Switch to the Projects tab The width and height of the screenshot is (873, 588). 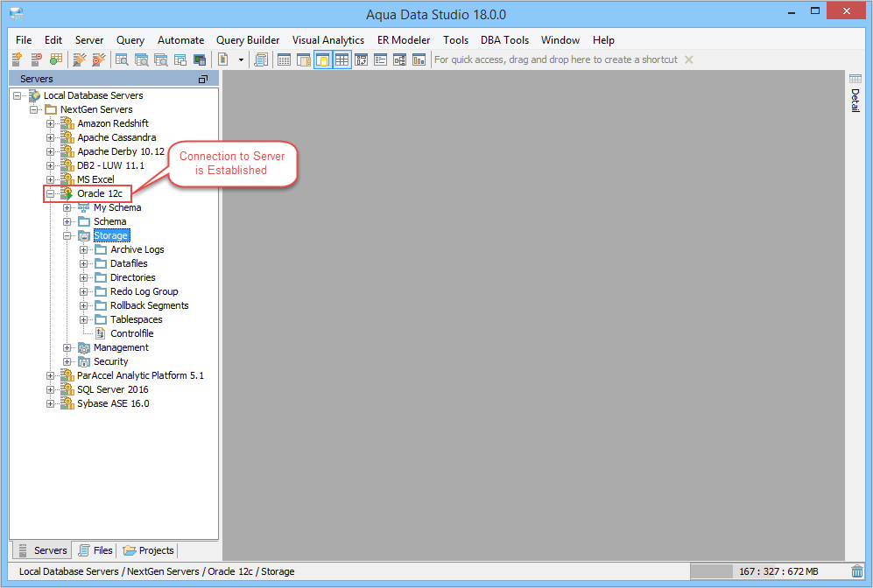(148, 550)
